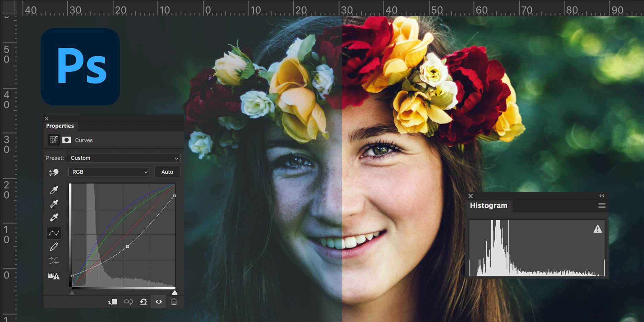Delete the Curves adjustment layer
This screenshot has width=644, height=322.
click(x=174, y=302)
